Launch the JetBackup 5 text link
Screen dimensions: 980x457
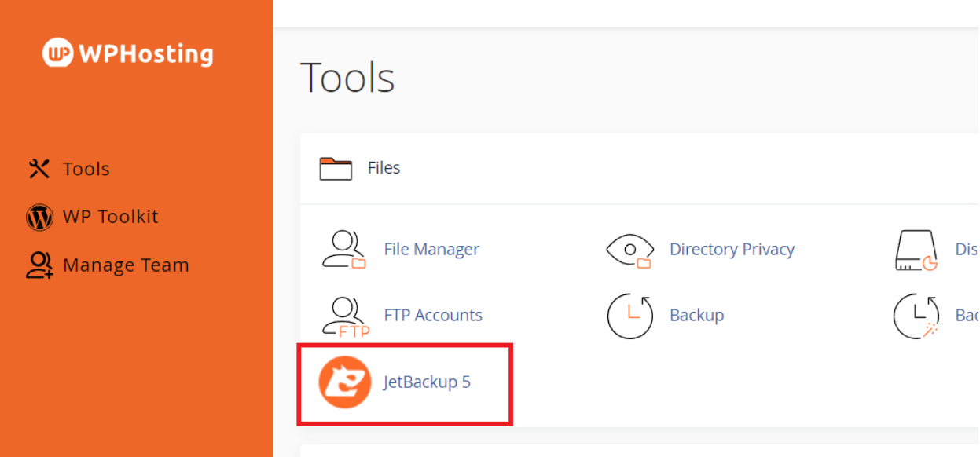click(427, 382)
